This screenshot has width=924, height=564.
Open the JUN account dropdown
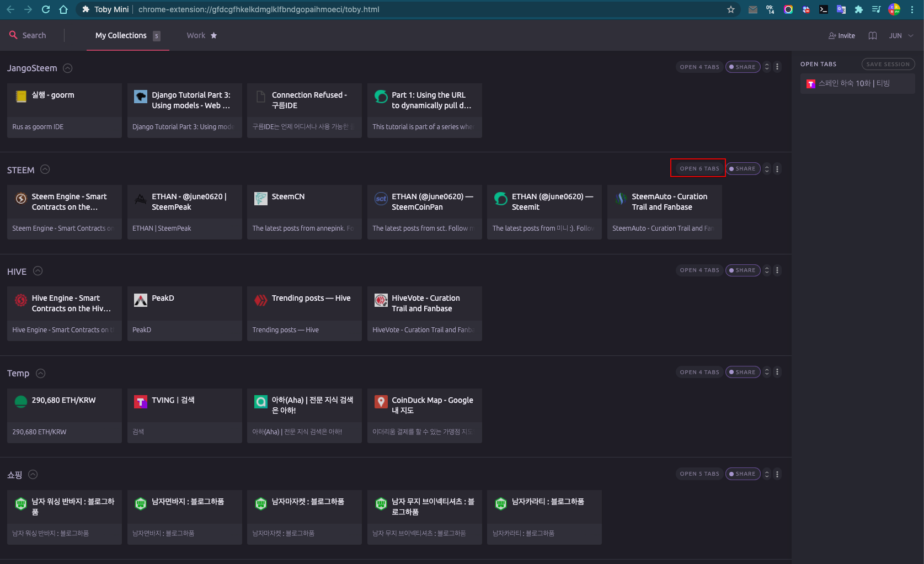click(x=901, y=35)
